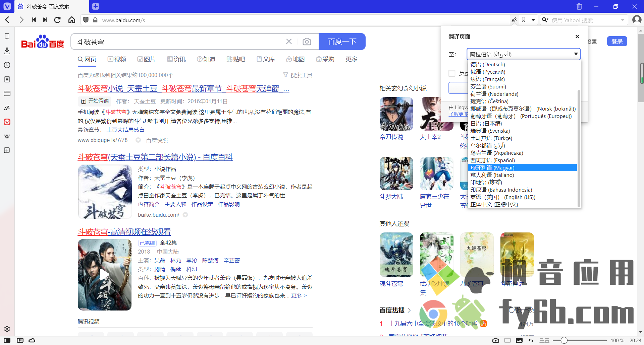Open the bookmark dropdown arrow in address bar

(x=533, y=20)
